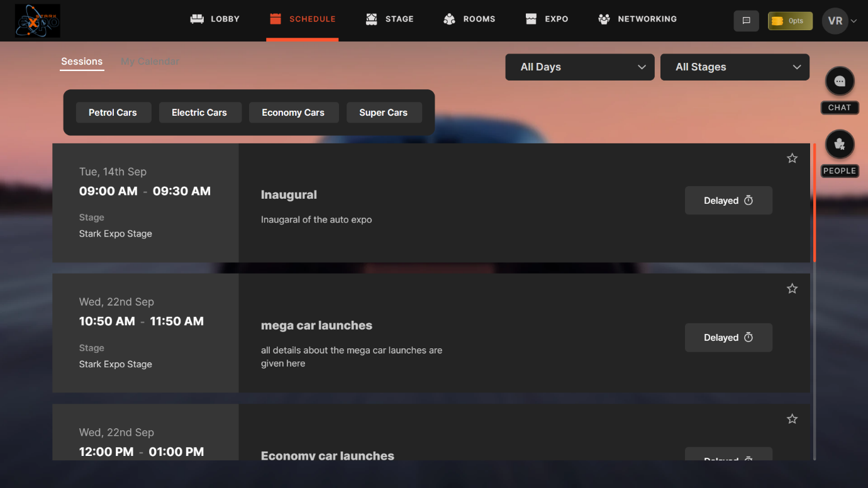Click the mega car launches title
This screenshot has height=488, width=868.
316,326
